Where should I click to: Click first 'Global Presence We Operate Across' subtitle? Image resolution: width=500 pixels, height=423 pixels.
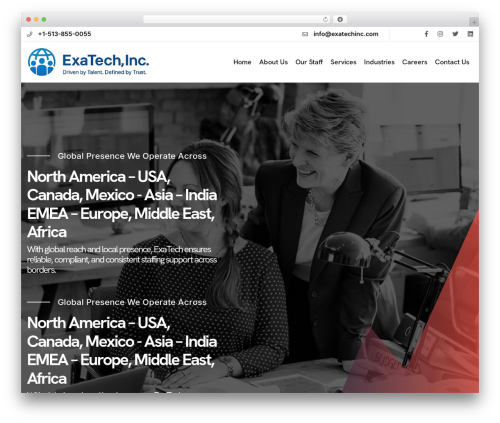132,156
